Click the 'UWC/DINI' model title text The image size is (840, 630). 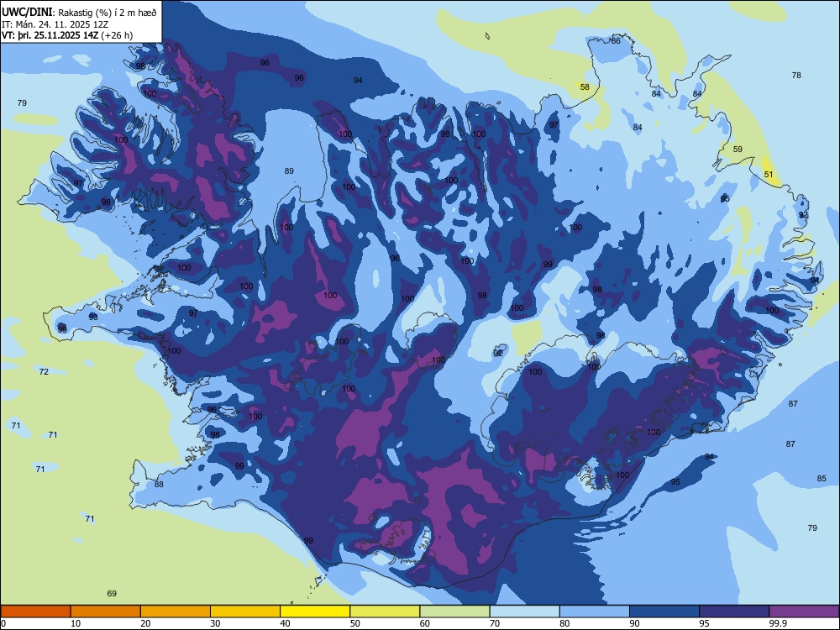[x=27, y=12]
